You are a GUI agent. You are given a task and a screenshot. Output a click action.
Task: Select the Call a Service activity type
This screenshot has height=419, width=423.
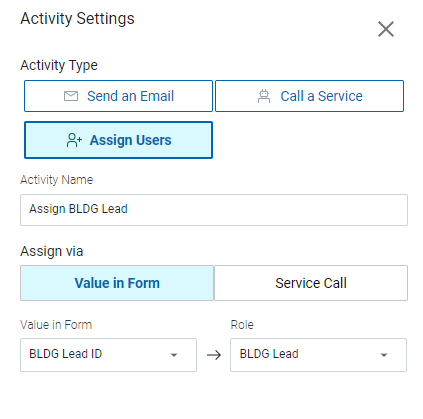309,96
